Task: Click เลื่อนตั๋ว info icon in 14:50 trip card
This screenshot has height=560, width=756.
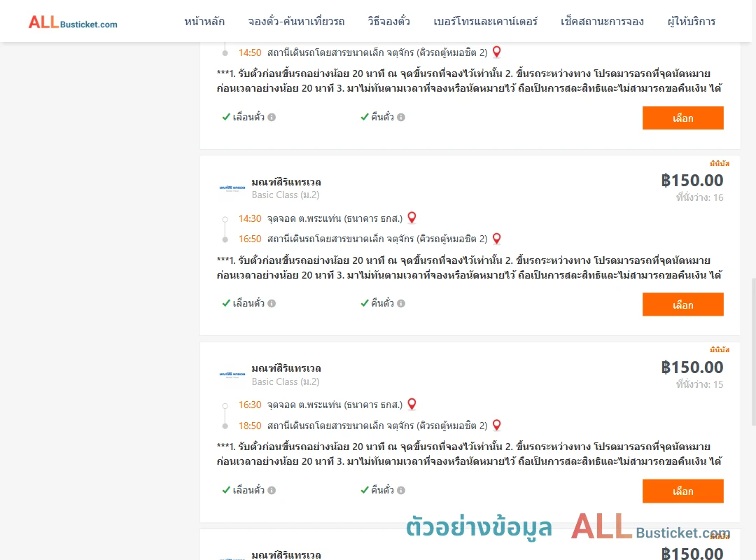Action: pos(272,117)
